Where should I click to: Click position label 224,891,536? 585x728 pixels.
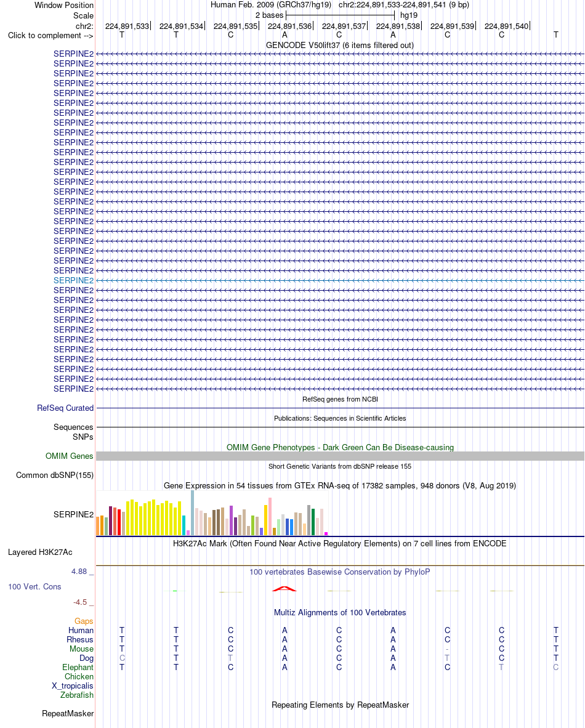point(289,26)
